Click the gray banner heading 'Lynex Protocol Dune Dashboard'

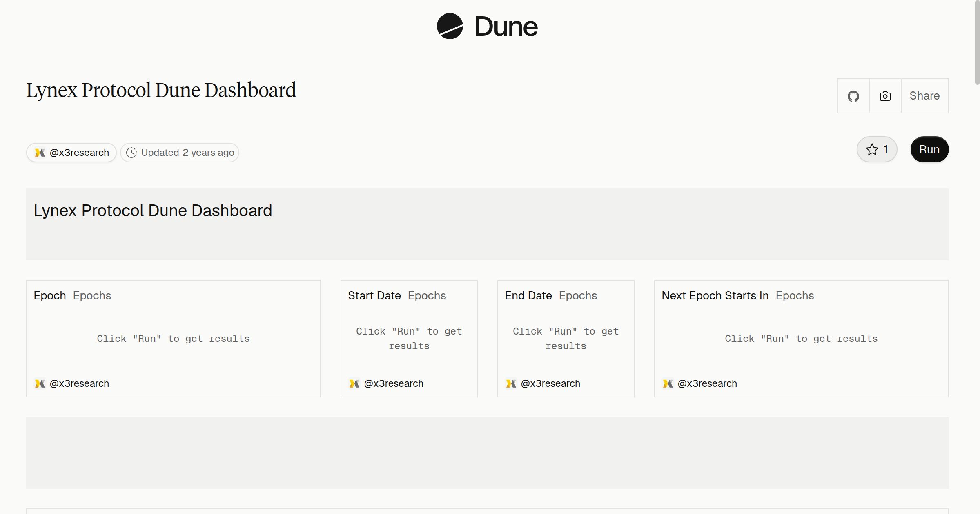[x=153, y=210]
